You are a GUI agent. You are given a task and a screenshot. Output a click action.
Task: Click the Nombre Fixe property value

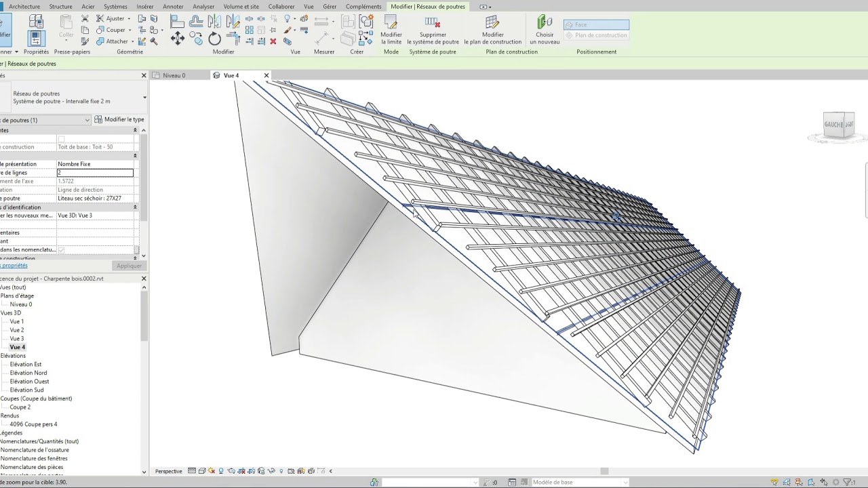click(95, 164)
